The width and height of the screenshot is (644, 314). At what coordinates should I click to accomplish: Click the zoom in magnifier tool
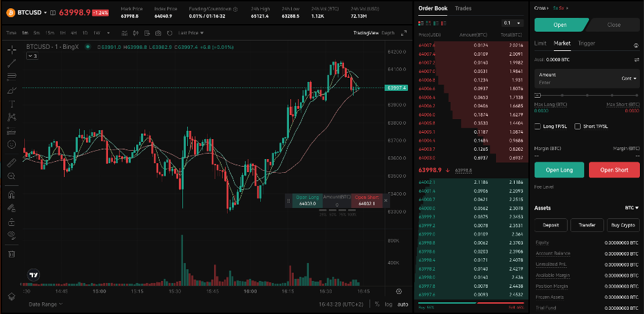click(x=12, y=176)
